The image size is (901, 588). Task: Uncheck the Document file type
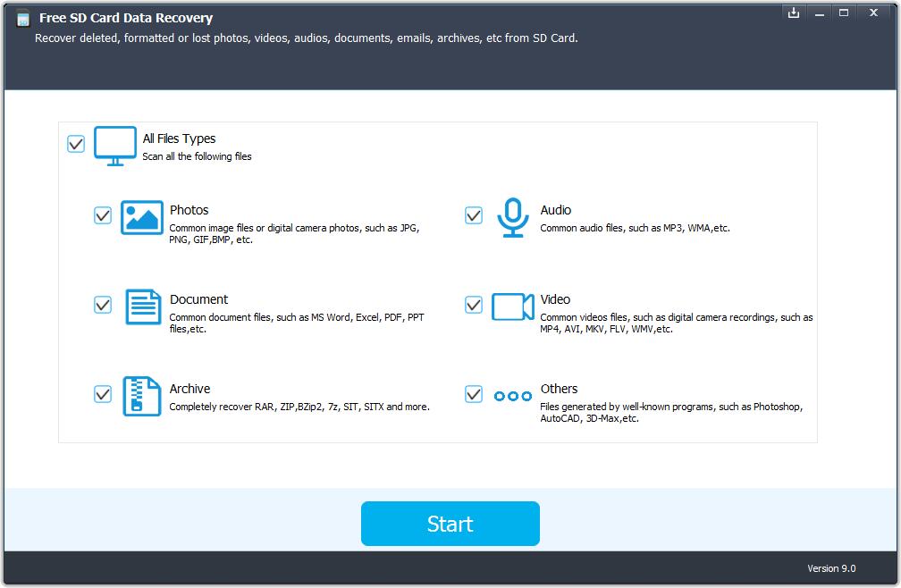tap(102, 305)
